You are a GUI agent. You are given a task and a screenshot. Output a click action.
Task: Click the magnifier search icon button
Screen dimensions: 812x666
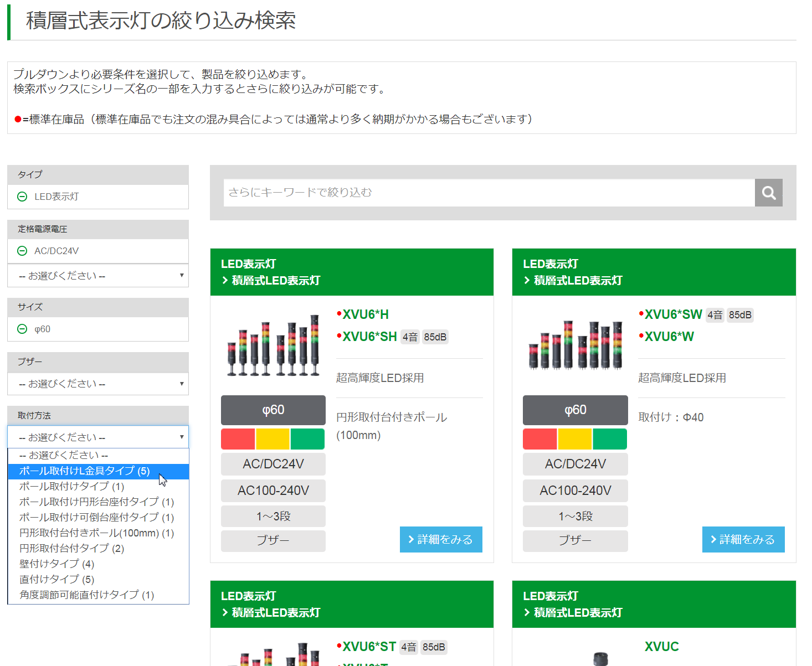click(x=768, y=193)
